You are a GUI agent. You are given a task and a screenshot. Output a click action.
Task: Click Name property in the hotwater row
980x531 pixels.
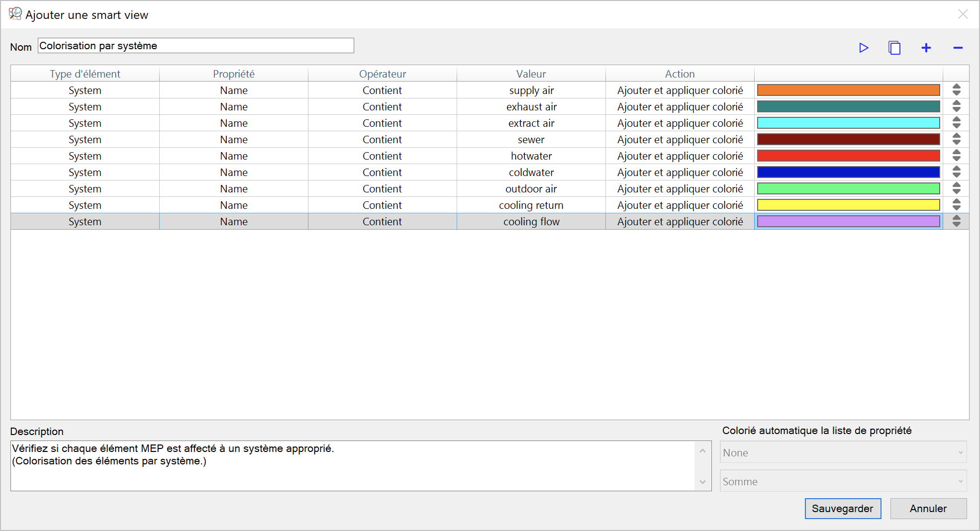click(x=234, y=156)
